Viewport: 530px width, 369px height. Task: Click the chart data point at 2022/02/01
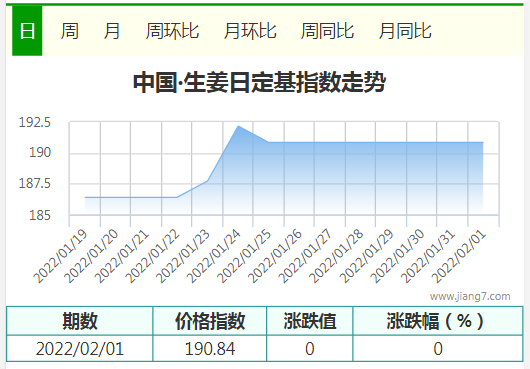[483, 143]
